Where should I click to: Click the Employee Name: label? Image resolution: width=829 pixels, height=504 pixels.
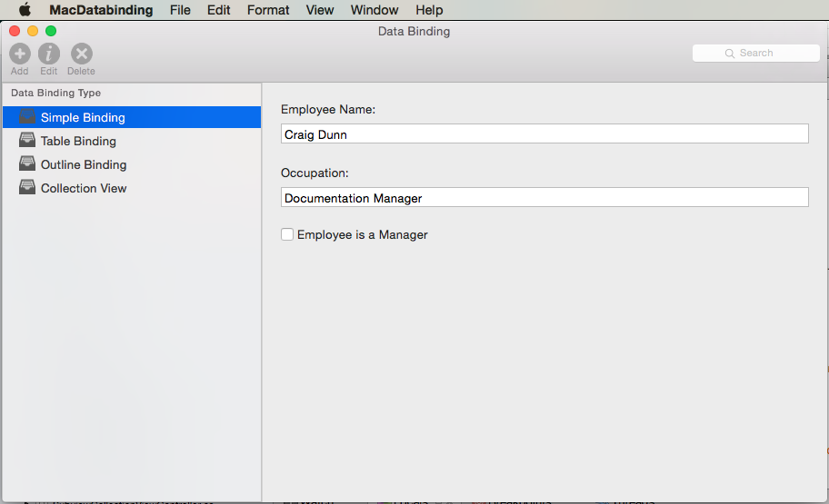tap(328, 109)
